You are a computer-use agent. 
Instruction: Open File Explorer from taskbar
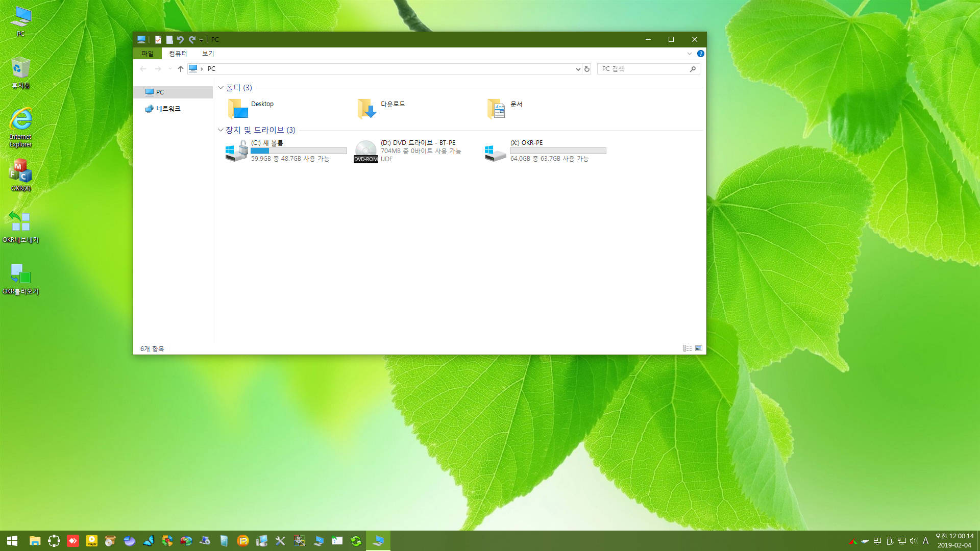pyautogui.click(x=35, y=541)
